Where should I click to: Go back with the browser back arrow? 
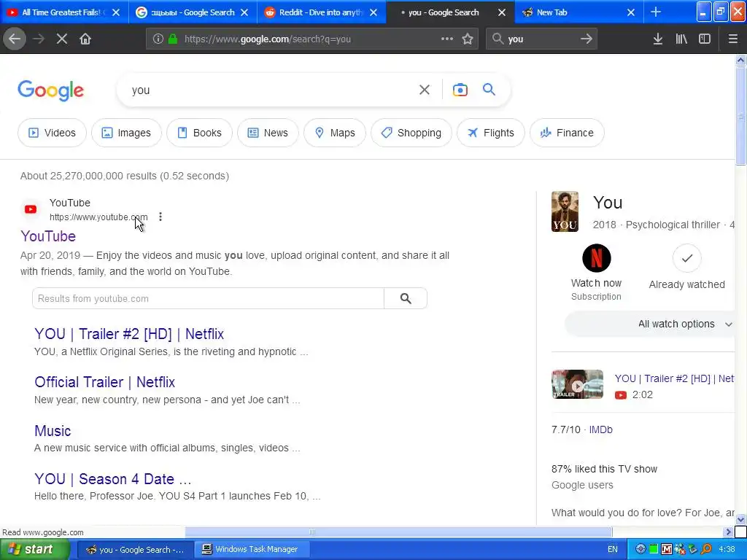tap(15, 39)
